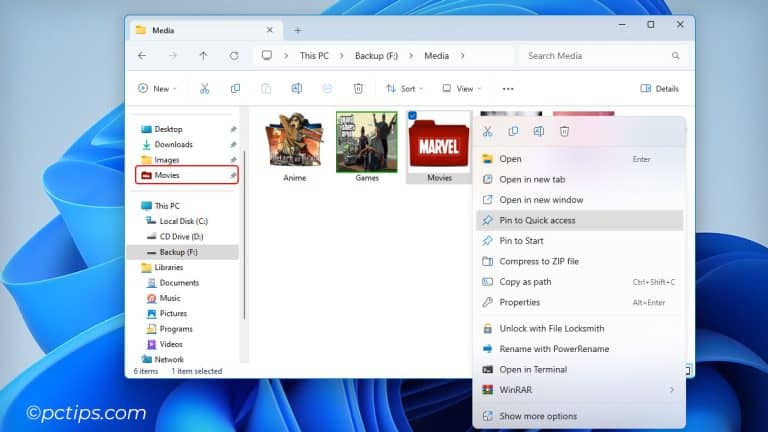
Task: Select Copy as path
Action: pos(579,282)
